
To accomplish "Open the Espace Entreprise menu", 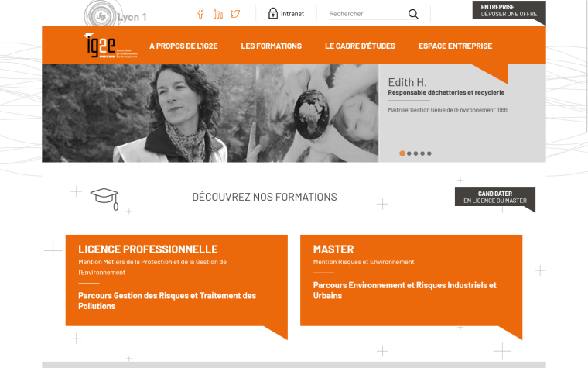I will [x=455, y=46].
